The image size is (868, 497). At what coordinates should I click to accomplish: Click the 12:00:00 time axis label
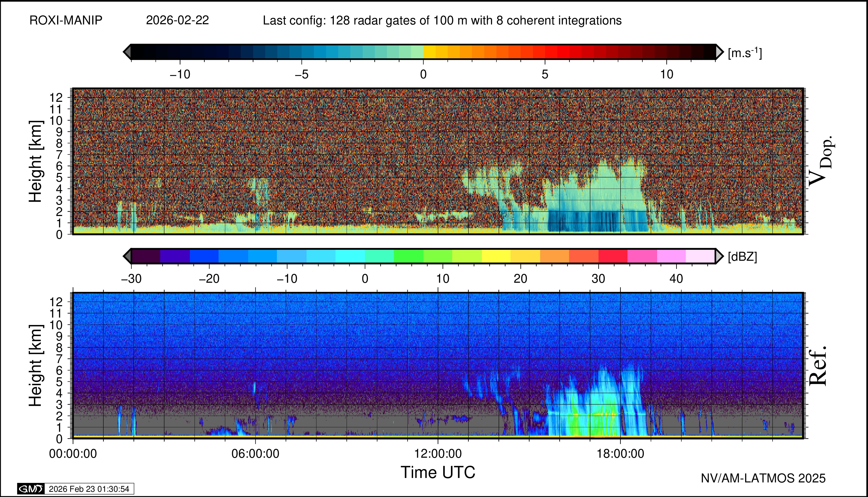(x=438, y=454)
